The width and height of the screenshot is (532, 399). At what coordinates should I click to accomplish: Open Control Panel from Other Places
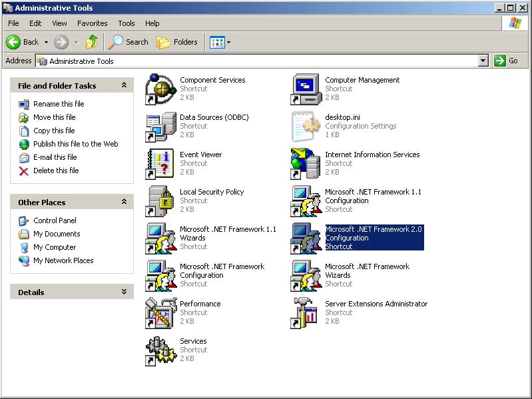pyautogui.click(x=55, y=220)
